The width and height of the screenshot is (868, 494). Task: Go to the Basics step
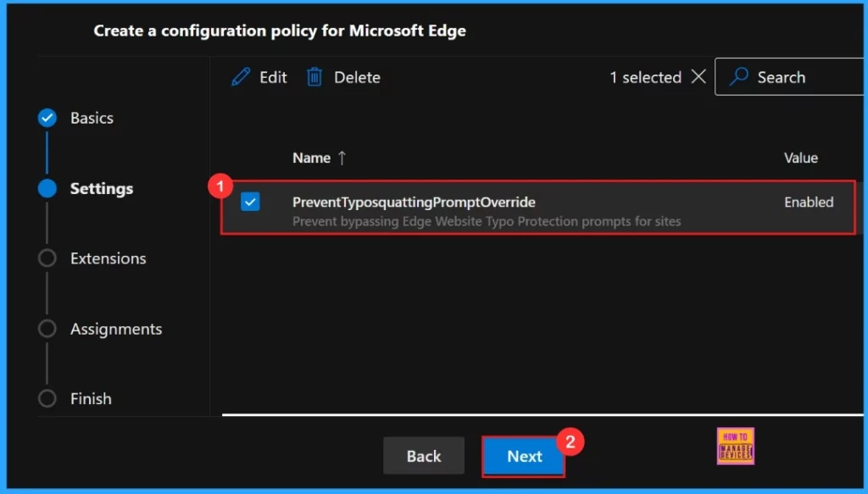point(92,118)
